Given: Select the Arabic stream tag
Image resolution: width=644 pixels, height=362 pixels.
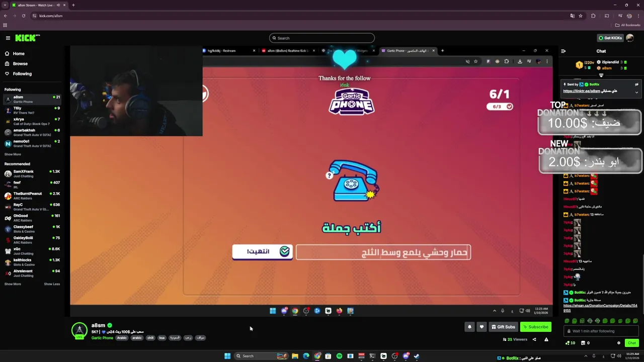Looking at the screenshot, I should tap(122, 338).
